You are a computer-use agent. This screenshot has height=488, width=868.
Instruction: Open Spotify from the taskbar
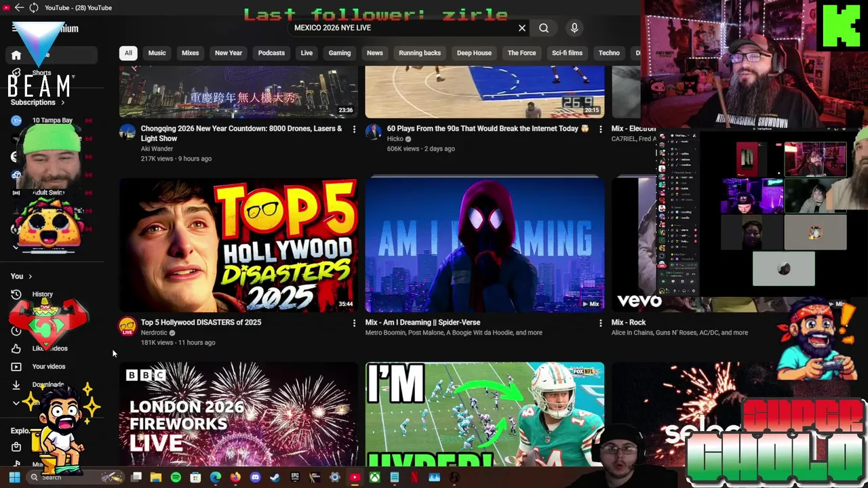[x=176, y=477]
